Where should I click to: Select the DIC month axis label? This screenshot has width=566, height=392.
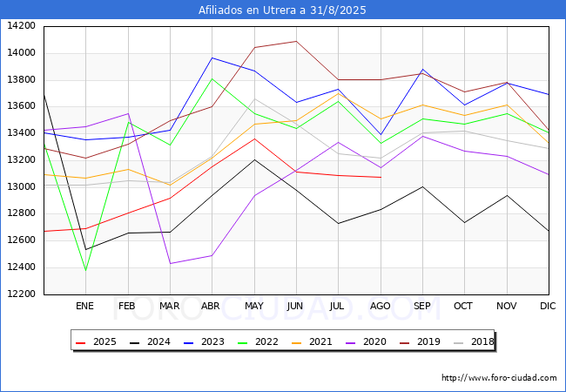549,306
